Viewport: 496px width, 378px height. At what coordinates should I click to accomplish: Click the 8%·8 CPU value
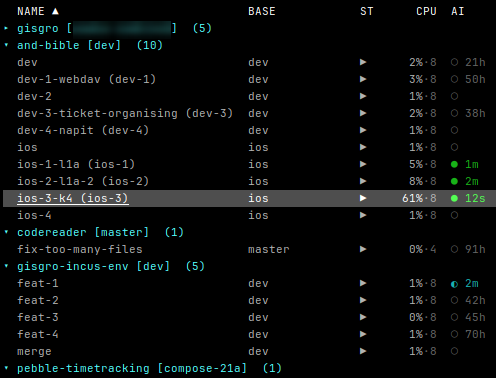coord(423,181)
